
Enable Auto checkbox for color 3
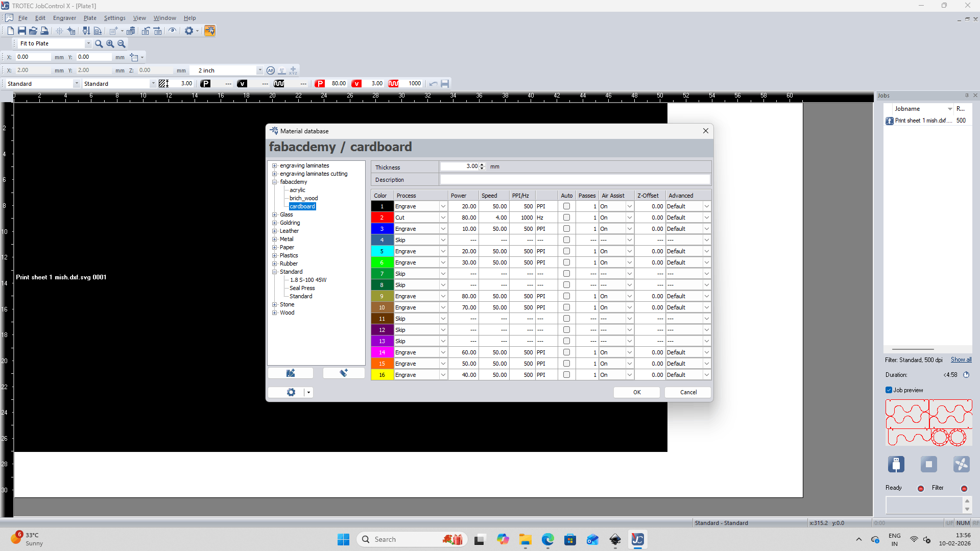pyautogui.click(x=566, y=229)
